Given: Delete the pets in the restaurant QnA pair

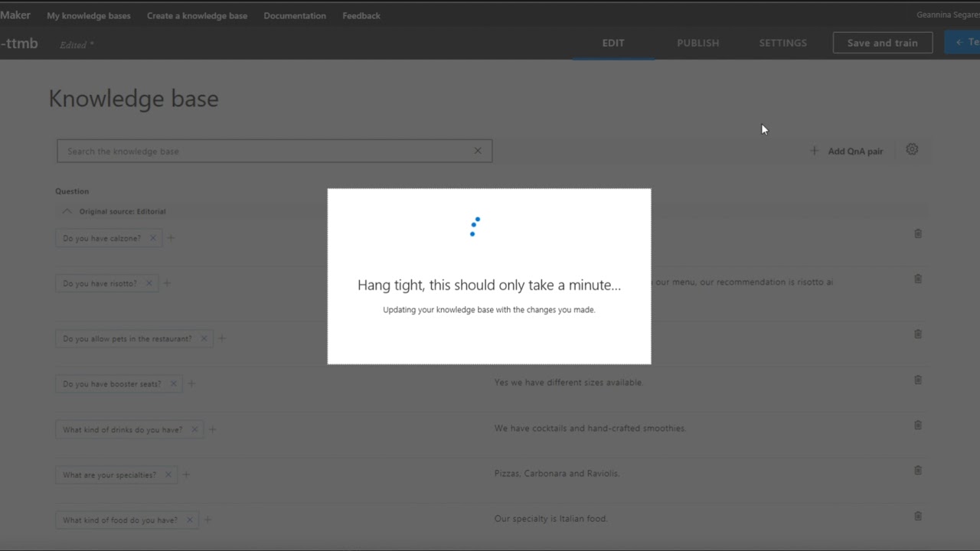Looking at the screenshot, I should (x=918, y=334).
